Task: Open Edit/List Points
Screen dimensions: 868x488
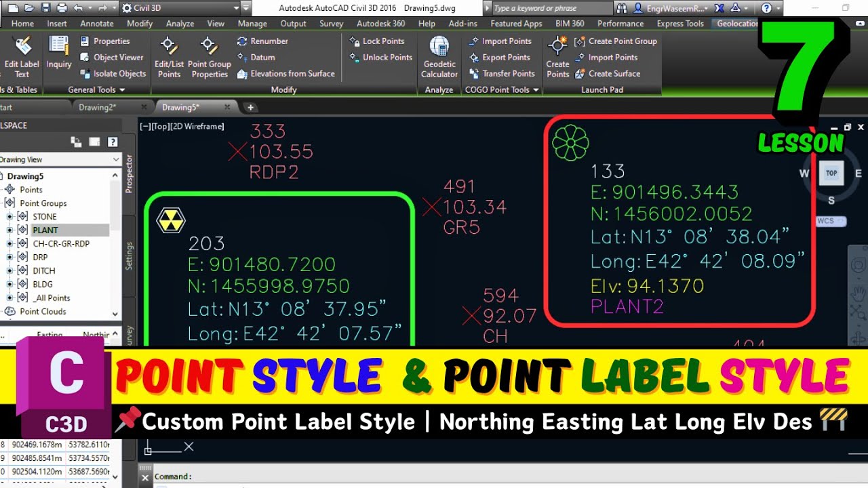Action: coord(169,57)
